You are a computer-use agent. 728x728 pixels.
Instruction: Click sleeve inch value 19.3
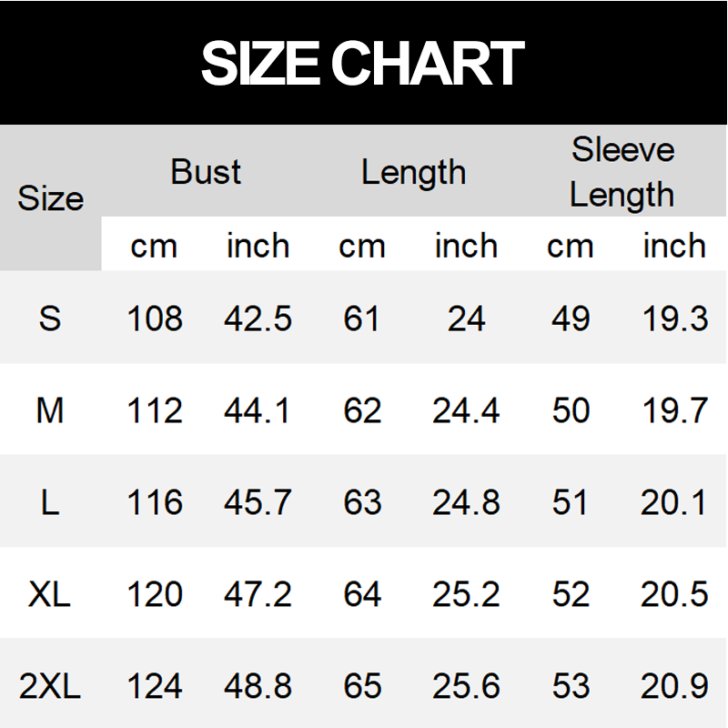pos(674,318)
